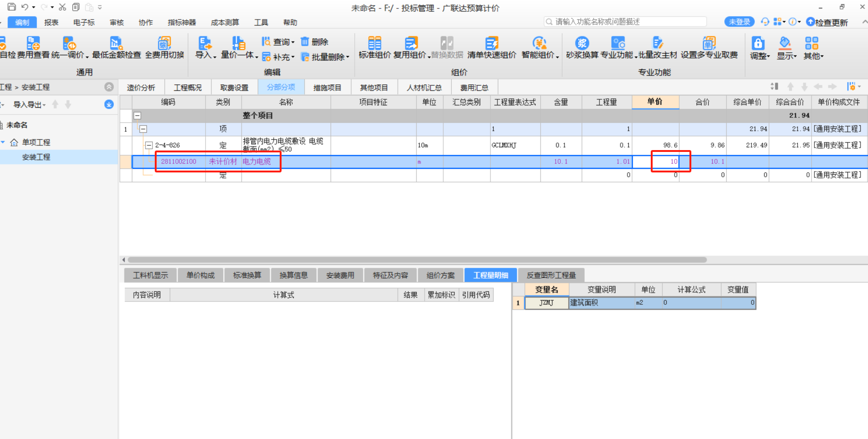The width and height of the screenshot is (868, 439).
Task: Click the 未登录 login button
Action: pos(739,22)
